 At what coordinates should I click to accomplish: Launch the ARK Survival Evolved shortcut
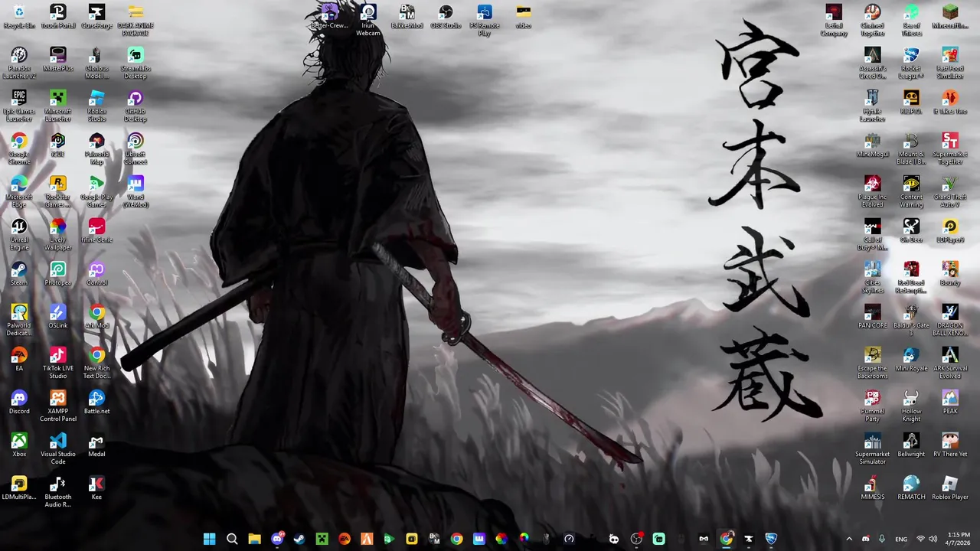950,364
